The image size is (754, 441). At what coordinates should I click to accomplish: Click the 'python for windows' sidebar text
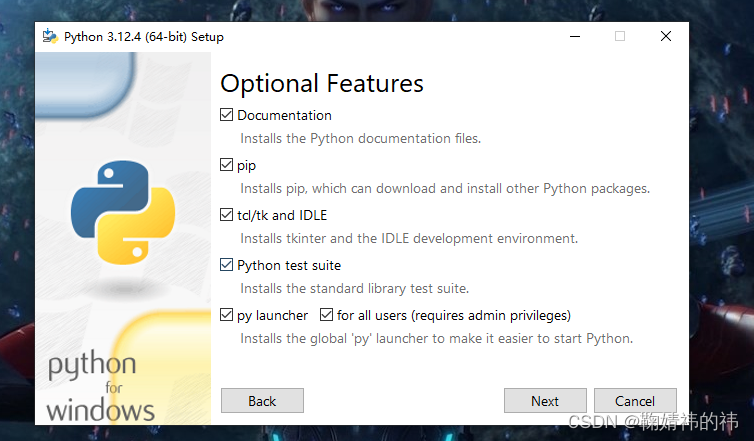tap(101, 388)
